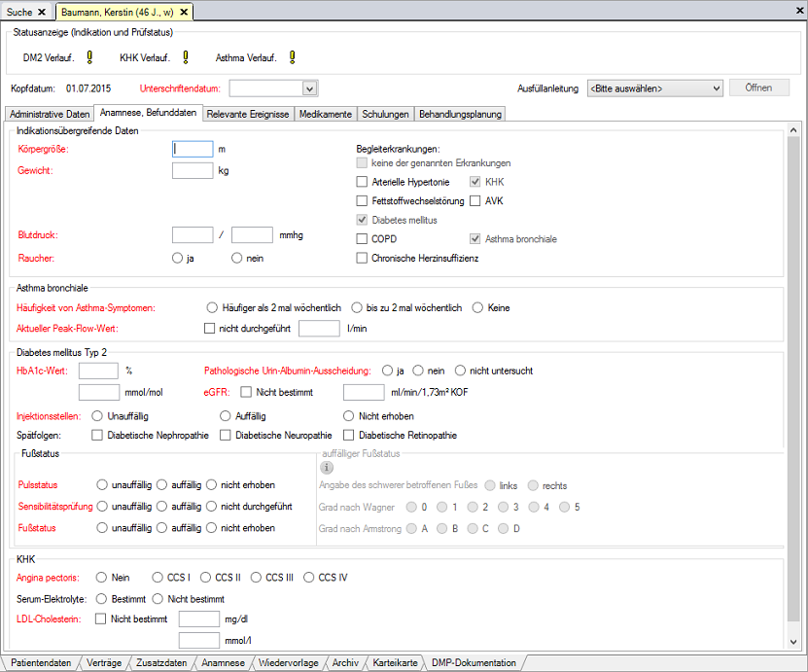808x672 pixels.
Task: Open the Ausfüllanleitung dropdown
Action: [655, 88]
